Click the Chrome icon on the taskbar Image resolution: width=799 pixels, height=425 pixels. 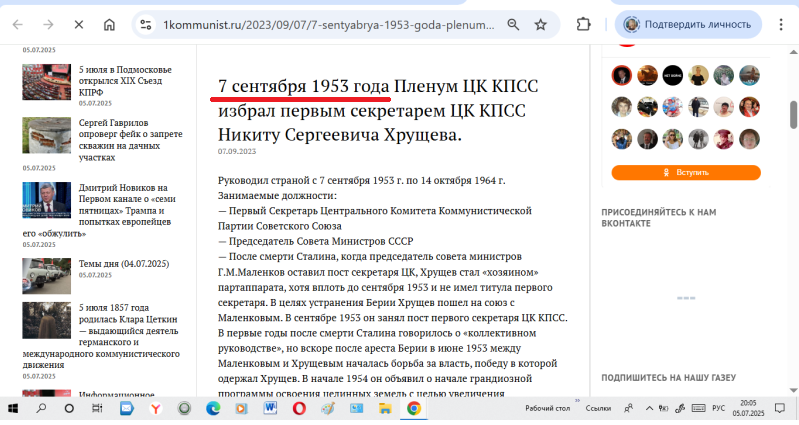414,408
